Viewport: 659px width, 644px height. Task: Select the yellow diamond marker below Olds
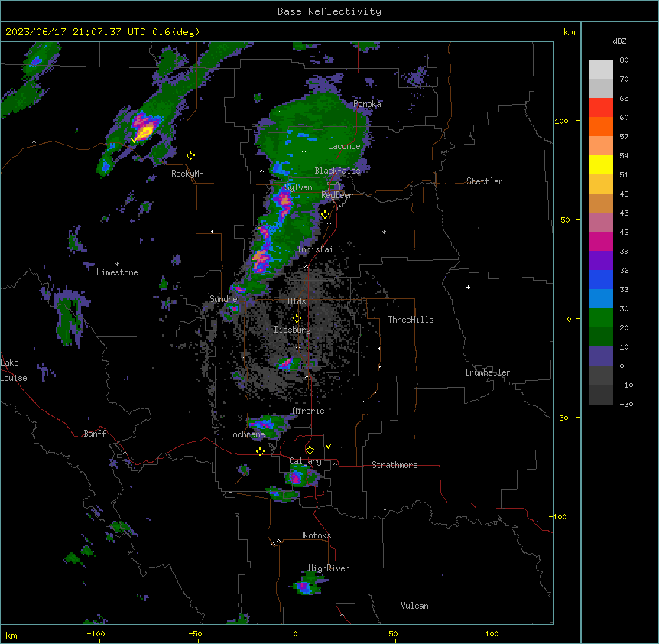pos(297,318)
